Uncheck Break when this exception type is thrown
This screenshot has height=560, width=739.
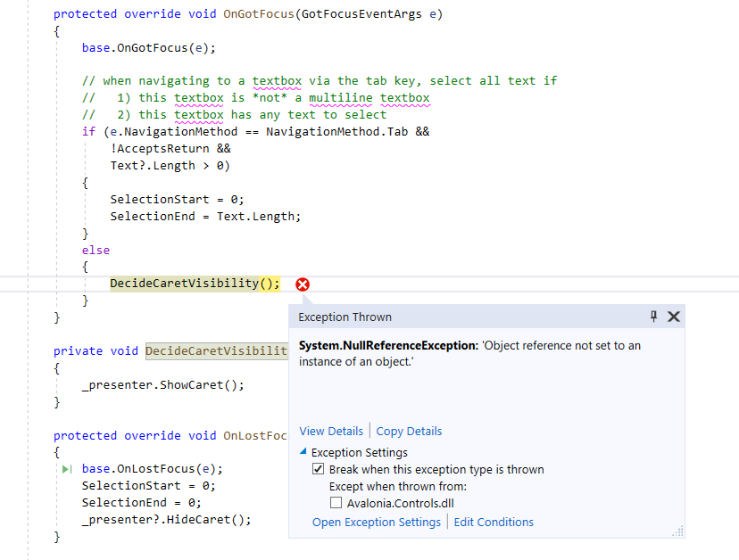(319, 469)
